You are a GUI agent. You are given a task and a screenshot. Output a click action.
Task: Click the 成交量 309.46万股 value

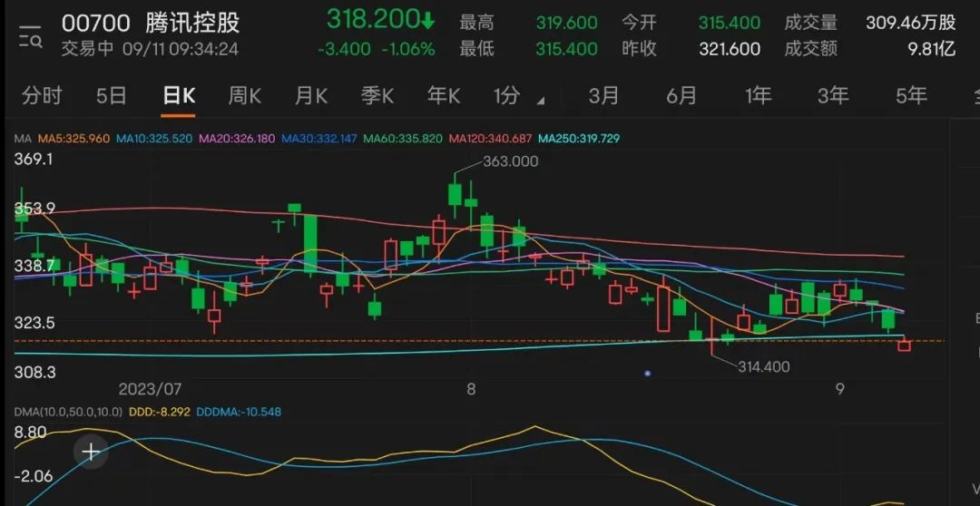pyautogui.click(x=910, y=23)
